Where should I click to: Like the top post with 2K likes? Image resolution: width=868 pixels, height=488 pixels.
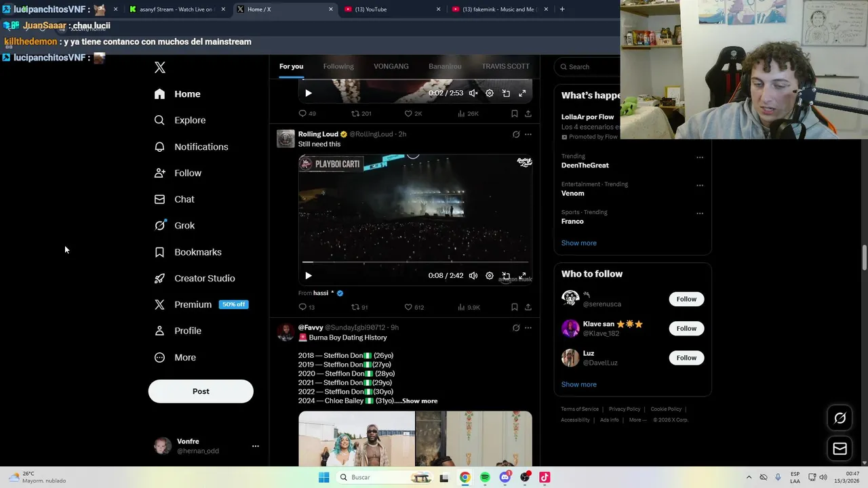tap(414, 114)
